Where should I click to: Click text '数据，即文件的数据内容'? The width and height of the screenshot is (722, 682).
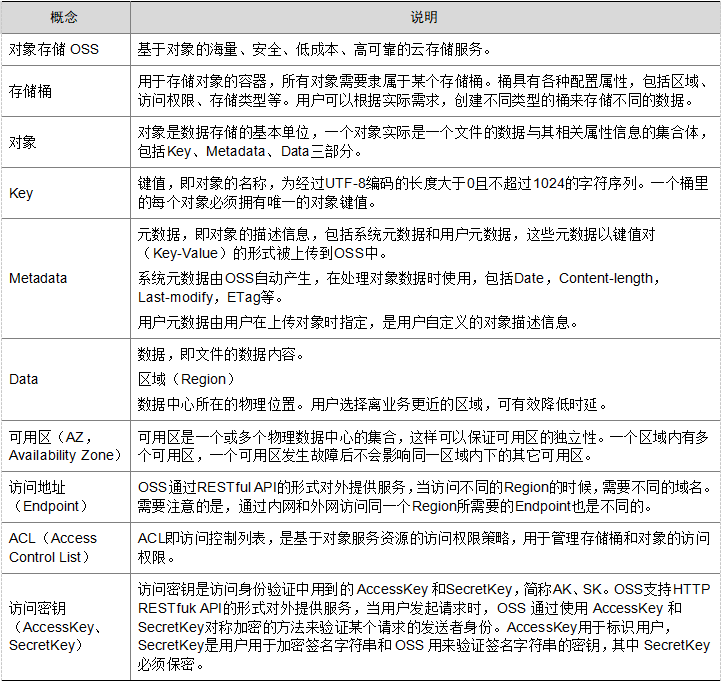pyautogui.click(x=216, y=354)
